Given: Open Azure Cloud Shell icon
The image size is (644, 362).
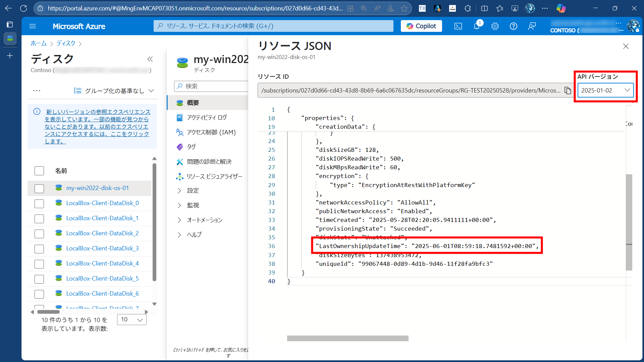Looking at the screenshot, I should (458, 26).
